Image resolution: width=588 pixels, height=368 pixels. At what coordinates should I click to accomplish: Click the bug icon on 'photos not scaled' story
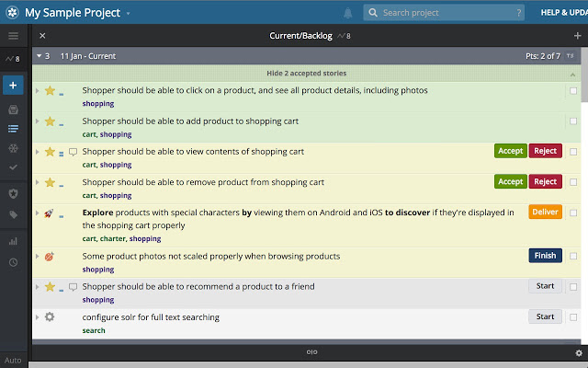[49, 257]
